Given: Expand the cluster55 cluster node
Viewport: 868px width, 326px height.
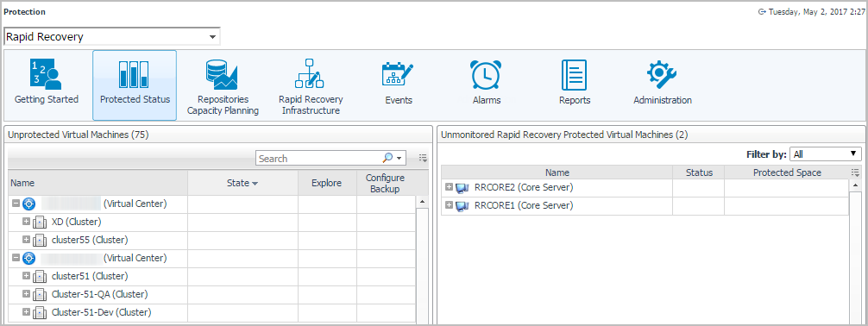Looking at the screenshot, I should (x=27, y=240).
